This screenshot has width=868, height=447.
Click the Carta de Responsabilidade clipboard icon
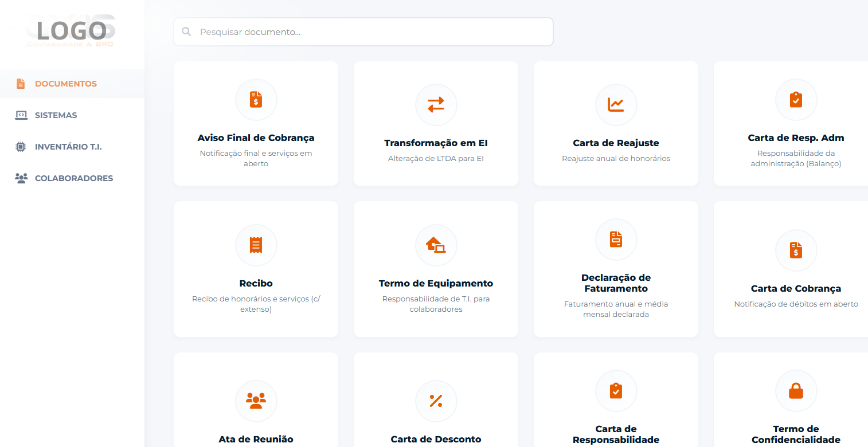pyautogui.click(x=616, y=391)
